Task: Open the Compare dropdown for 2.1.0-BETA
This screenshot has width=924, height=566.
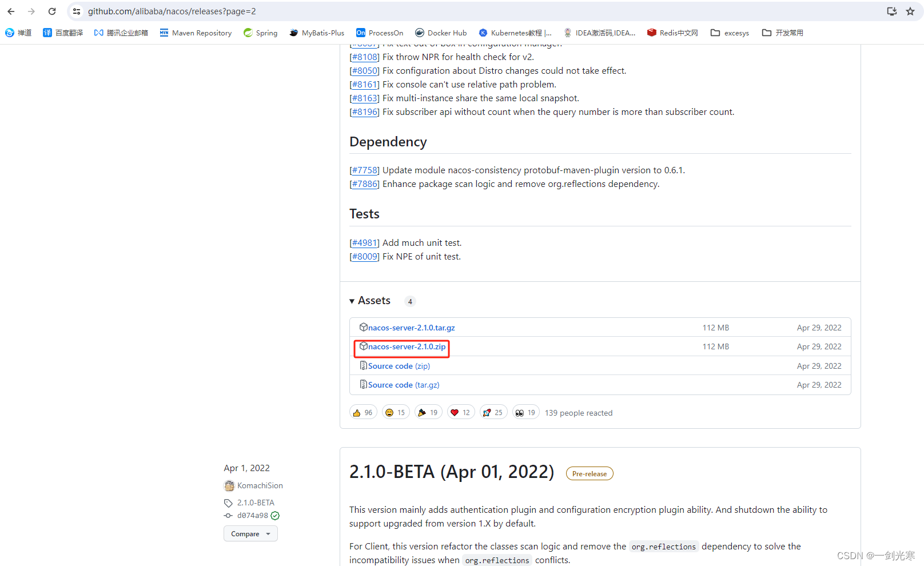Action: point(250,534)
